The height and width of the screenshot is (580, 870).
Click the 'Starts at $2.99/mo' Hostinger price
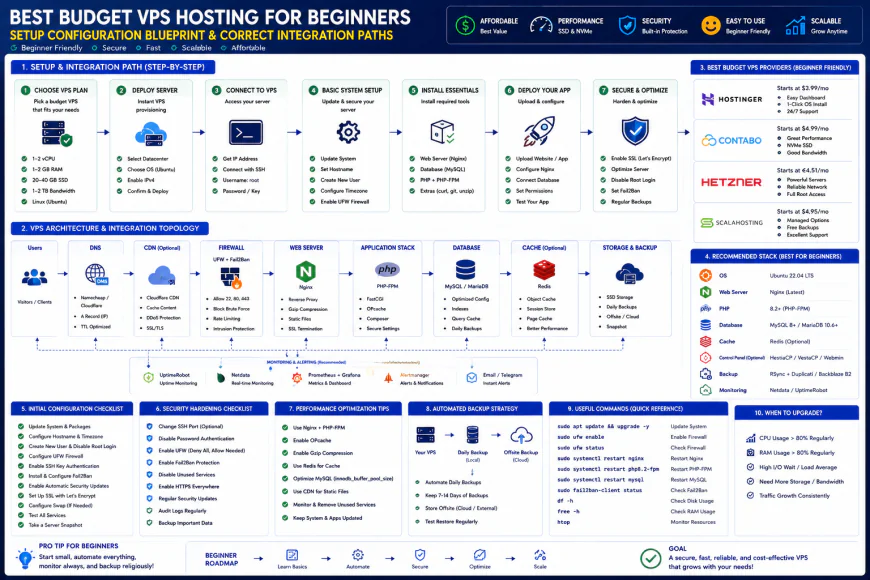coord(802,88)
